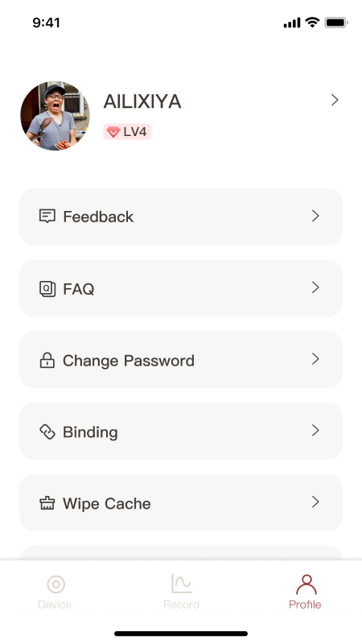Expand Feedback using its right chevron
The height and width of the screenshot is (644, 362).
(315, 216)
